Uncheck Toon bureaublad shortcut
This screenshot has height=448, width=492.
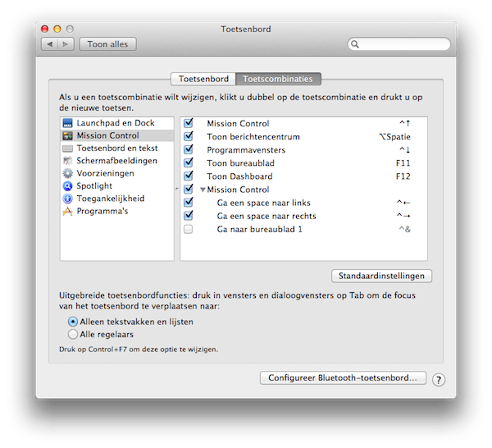189,162
